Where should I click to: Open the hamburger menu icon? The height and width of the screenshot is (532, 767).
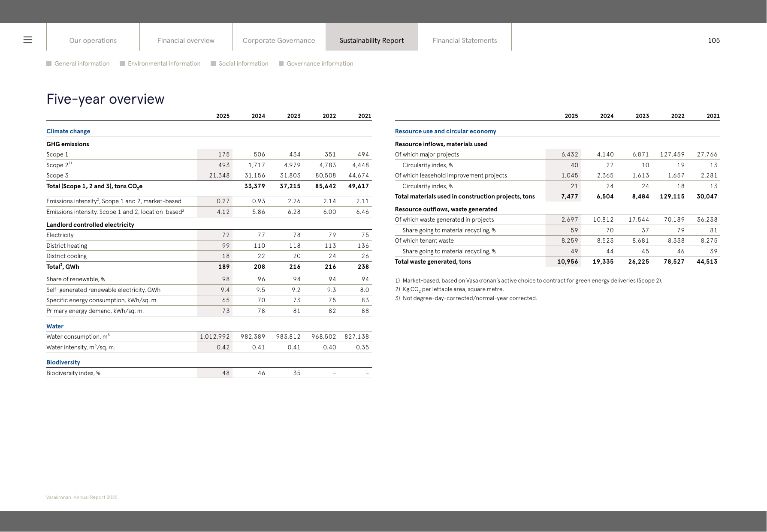28,40
